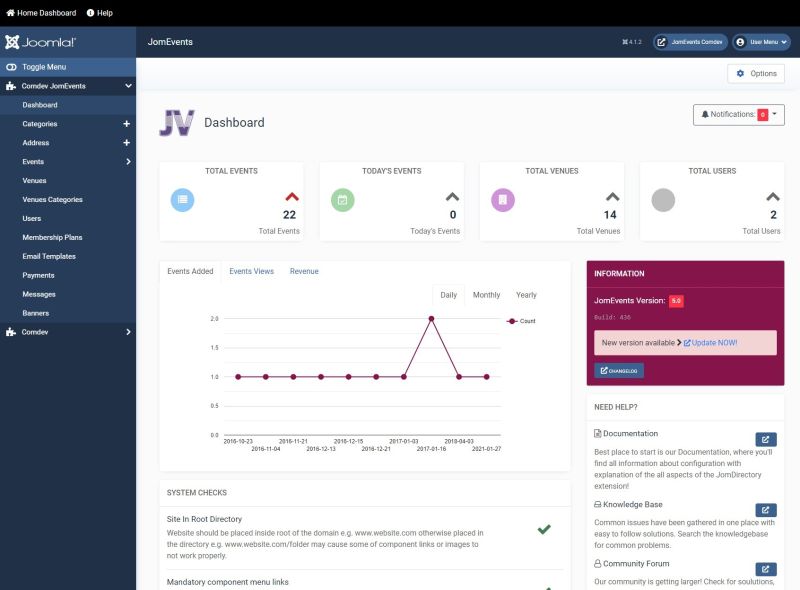Click the blue Total Events list icon
This screenshot has width=800, height=590.
(183, 199)
